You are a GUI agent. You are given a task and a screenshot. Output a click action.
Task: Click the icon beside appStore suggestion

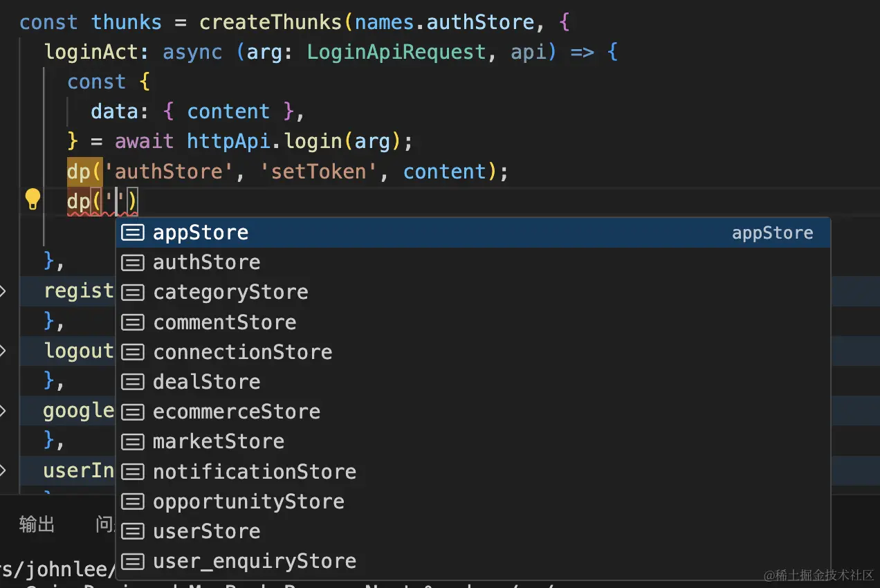(133, 232)
